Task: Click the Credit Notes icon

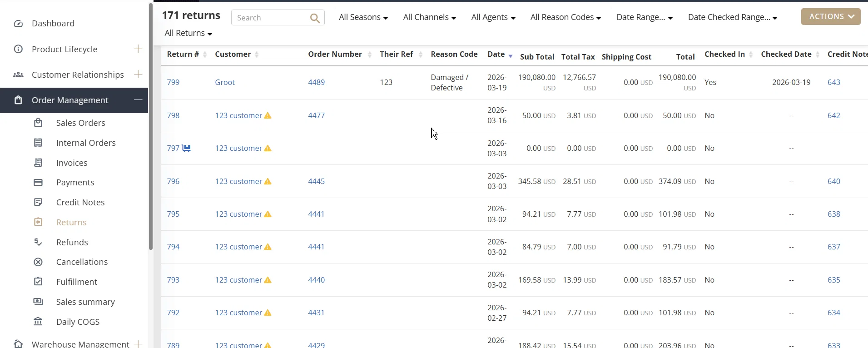Action: pos(38,202)
